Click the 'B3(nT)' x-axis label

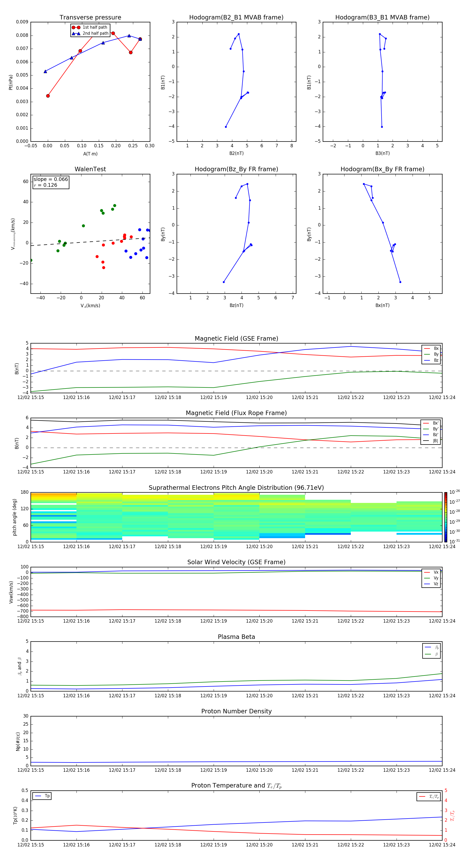[382, 153]
